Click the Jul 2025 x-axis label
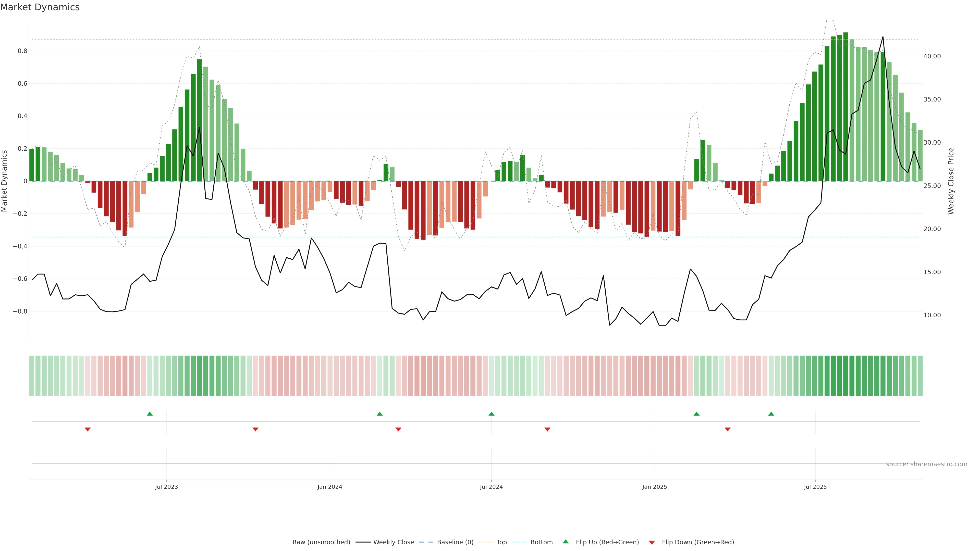The width and height of the screenshot is (980, 551). point(815,487)
